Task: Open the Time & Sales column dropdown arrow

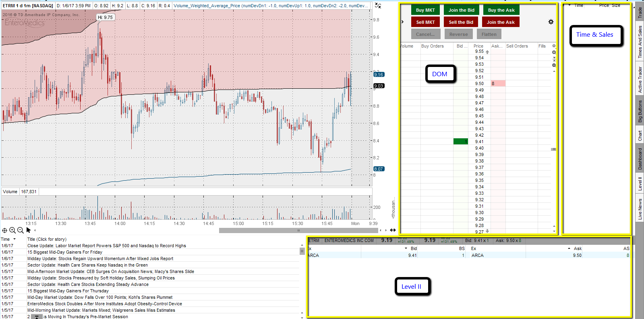Action: click(569, 5)
